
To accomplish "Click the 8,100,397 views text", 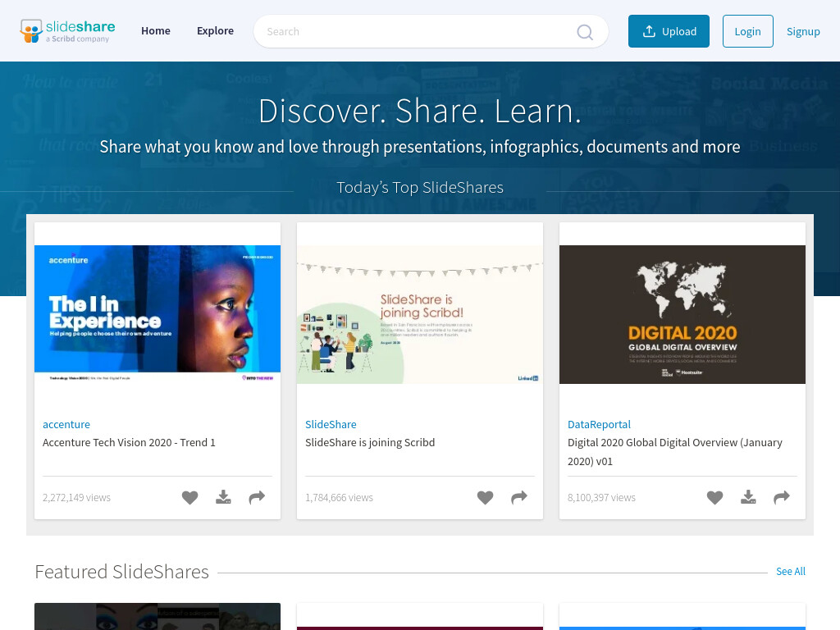I will pyautogui.click(x=601, y=498).
